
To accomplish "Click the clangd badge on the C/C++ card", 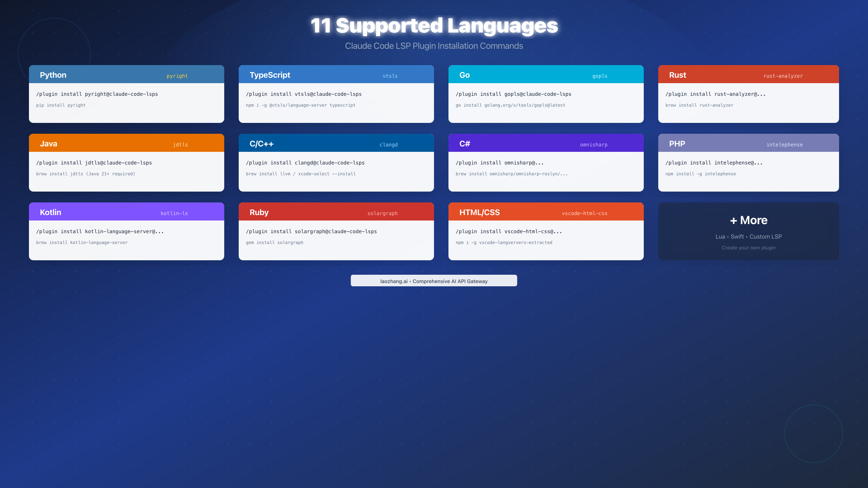I will coord(388,145).
